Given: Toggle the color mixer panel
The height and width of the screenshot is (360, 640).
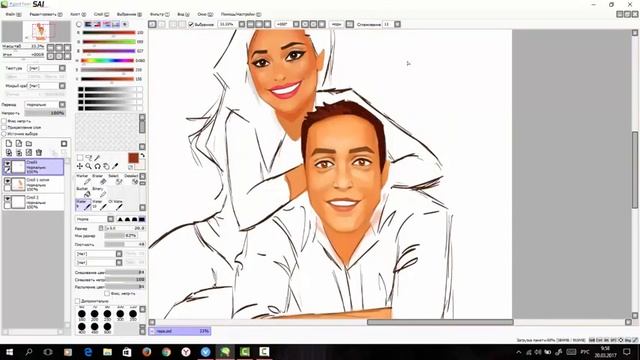Looking at the screenshot, I should (x=107, y=24).
